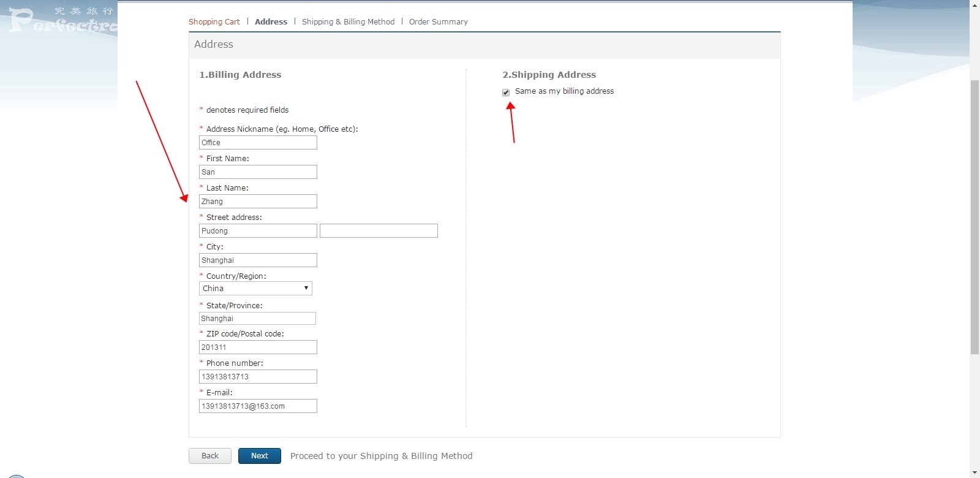Click the 'Last Name:' label
This screenshot has height=478, width=980.
click(x=227, y=188)
